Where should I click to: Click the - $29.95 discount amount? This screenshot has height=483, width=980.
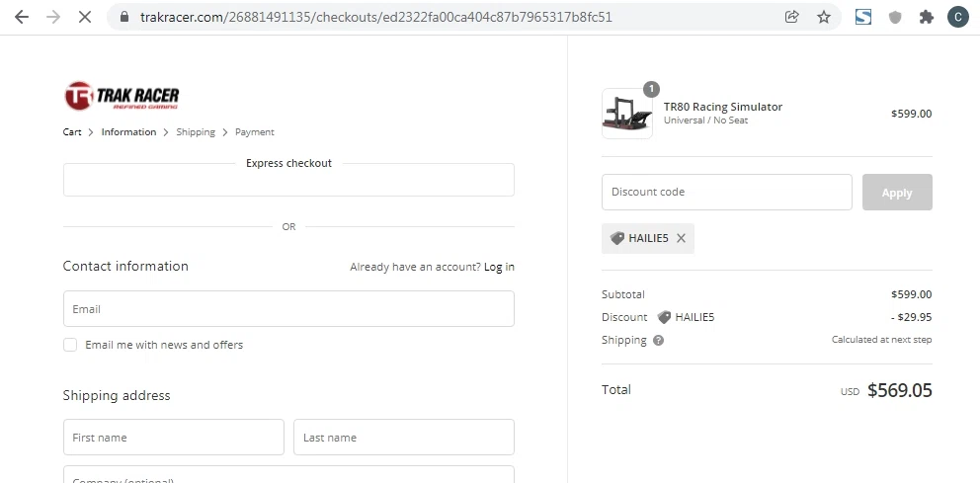pyautogui.click(x=911, y=317)
